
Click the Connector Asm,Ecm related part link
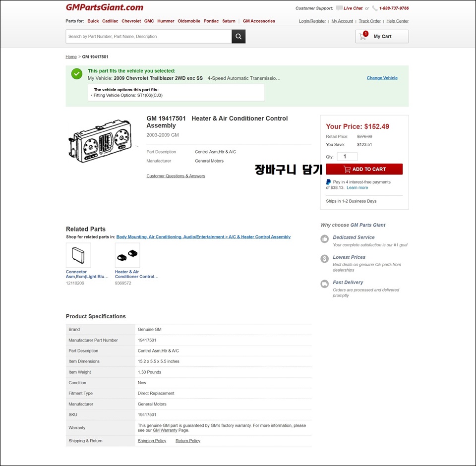pos(87,274)
